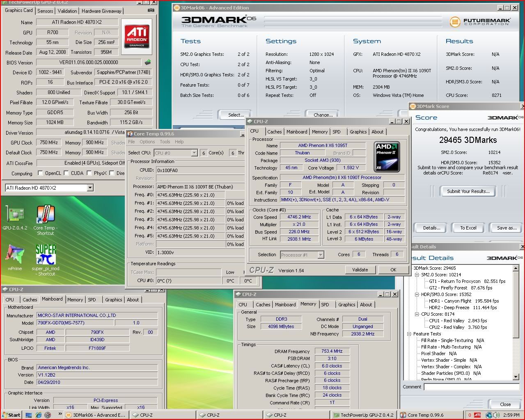Click the 3DMark06 window title icon
This screenshot has height=420, width=525.
tap(177, 7)
